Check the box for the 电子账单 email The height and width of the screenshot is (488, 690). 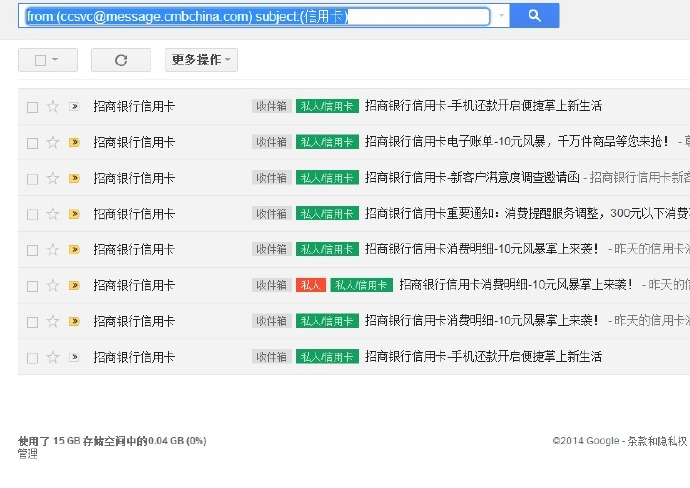[x=32, y=143]
